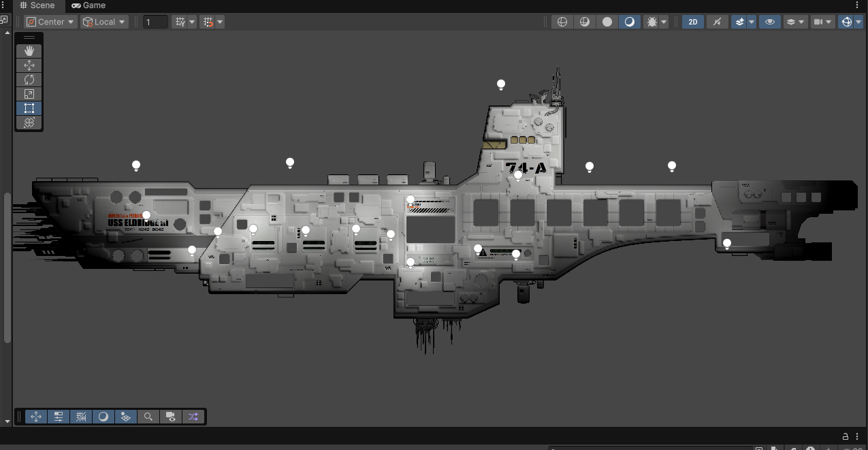Image resolution: width=868 pixels, height=450 pixels.
Task: Switch to the Game tab
Action: click(89, 5)
